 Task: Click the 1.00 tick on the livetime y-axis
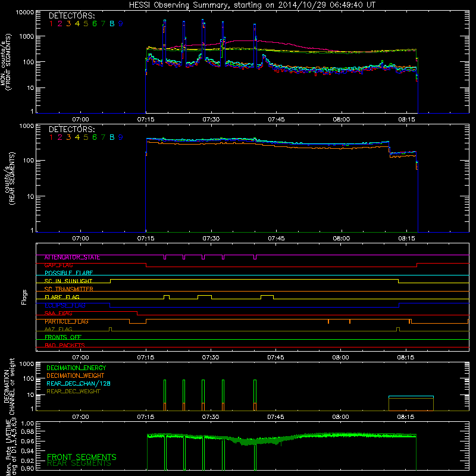tap(27, 424)
